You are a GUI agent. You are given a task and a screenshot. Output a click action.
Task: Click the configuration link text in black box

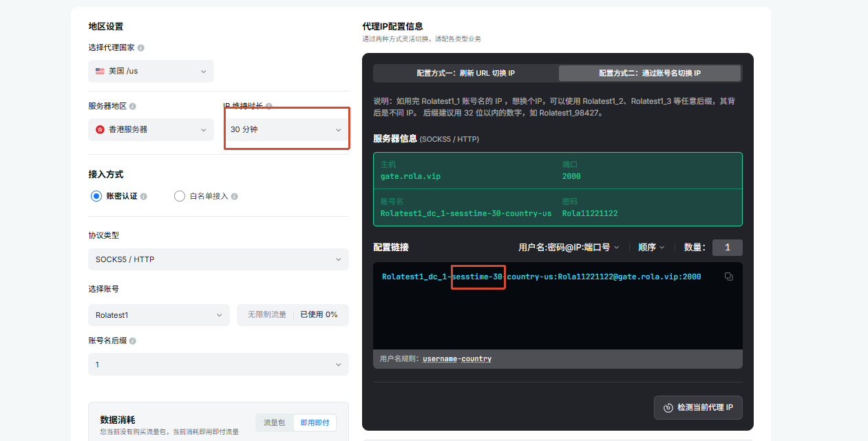click(x=541, y=277)
